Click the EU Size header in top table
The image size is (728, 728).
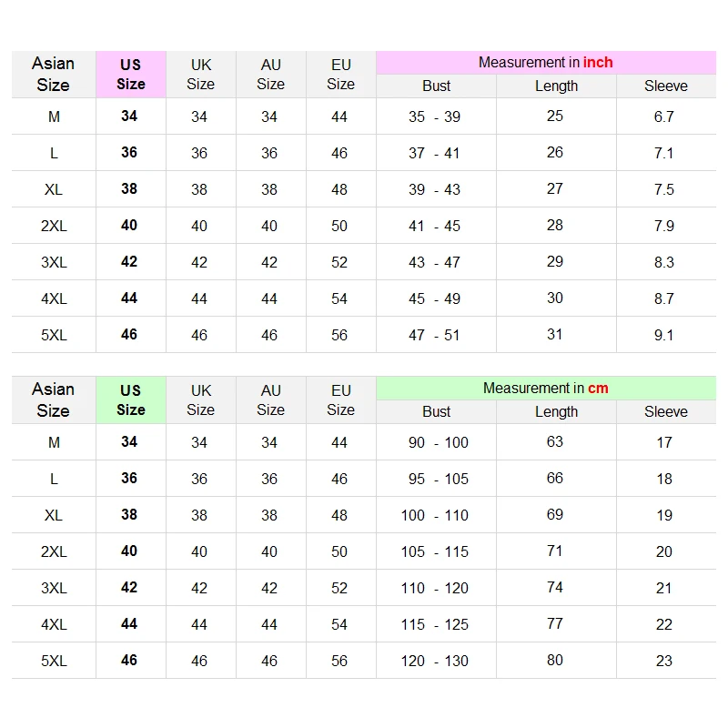pyautogui.click(x=340, y=74)
